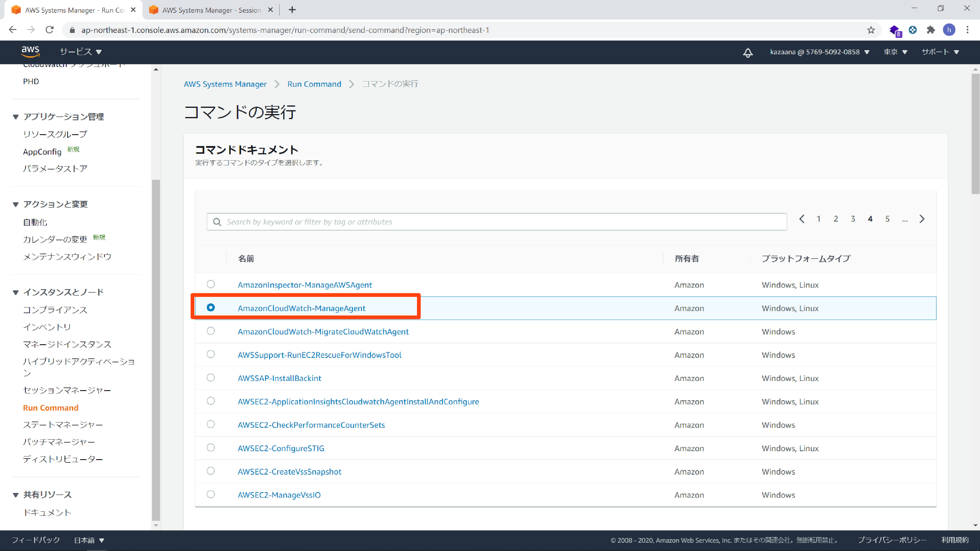Reload the page with refresh icon

(49, 30)
